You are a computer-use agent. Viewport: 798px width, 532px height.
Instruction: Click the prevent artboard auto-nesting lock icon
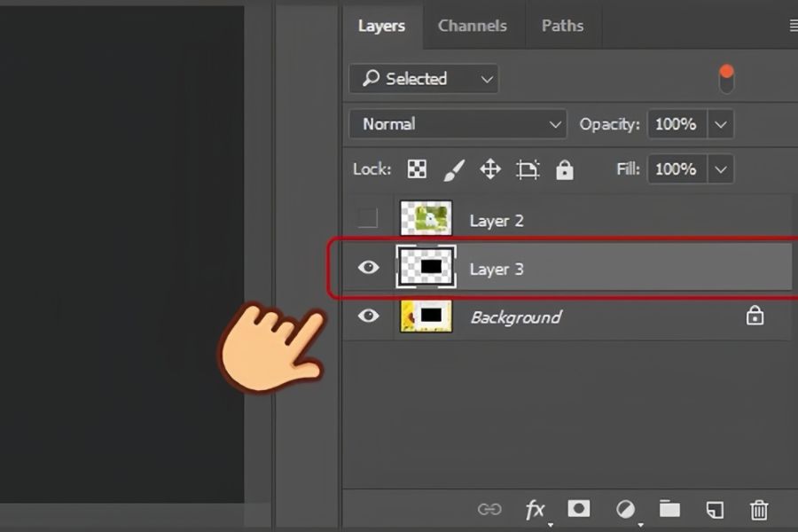(528, 169)
